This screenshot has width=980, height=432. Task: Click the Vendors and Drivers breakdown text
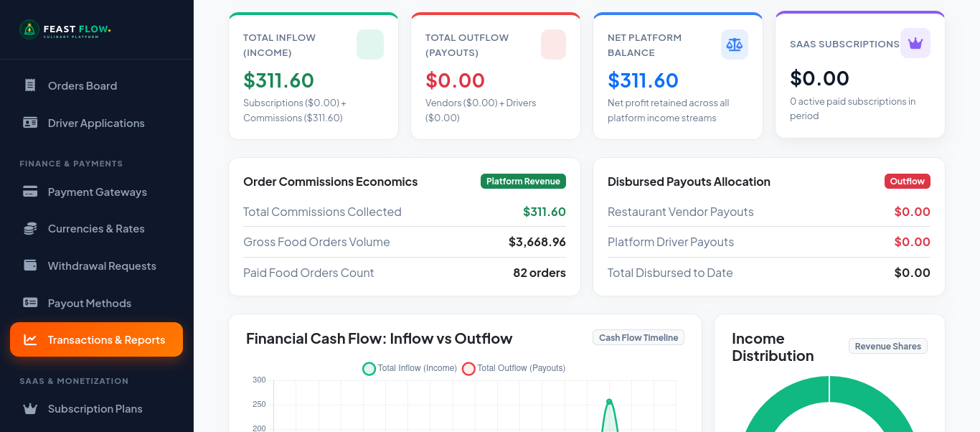point(481,111)
